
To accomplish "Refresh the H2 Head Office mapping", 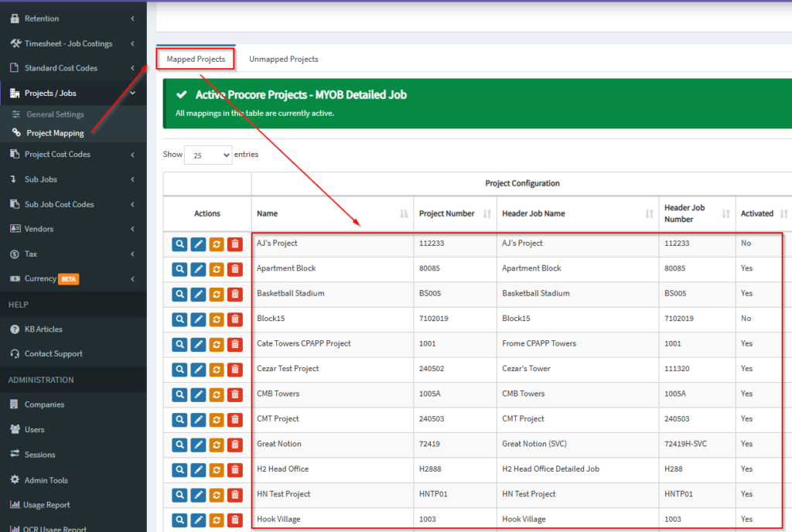I will click(217, 470).
